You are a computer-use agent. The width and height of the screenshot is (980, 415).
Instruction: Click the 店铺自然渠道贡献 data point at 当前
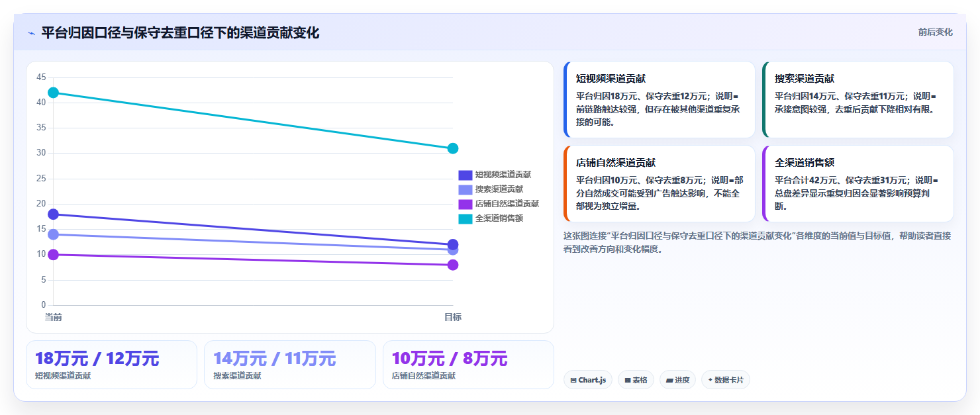pyautogui.click(x=53, y=254)
